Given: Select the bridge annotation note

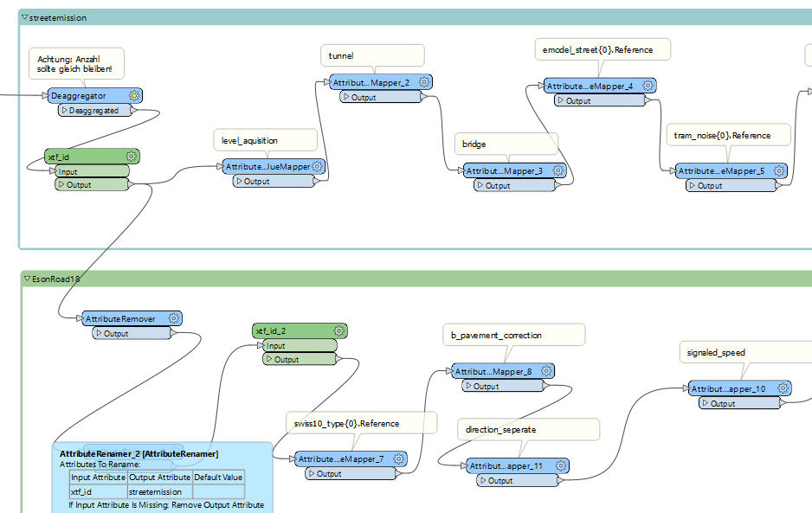Looking at the screenshot, I should [506, 144].
